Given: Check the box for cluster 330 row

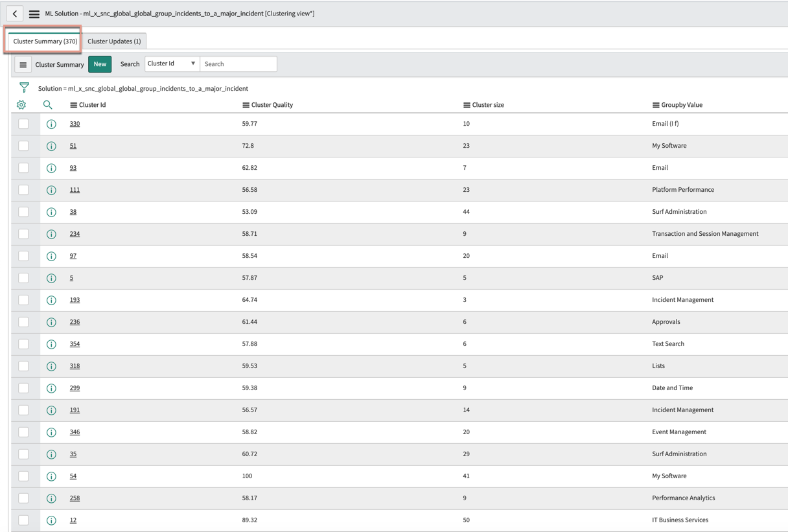Looking at the screenshot, I should 23,123.
